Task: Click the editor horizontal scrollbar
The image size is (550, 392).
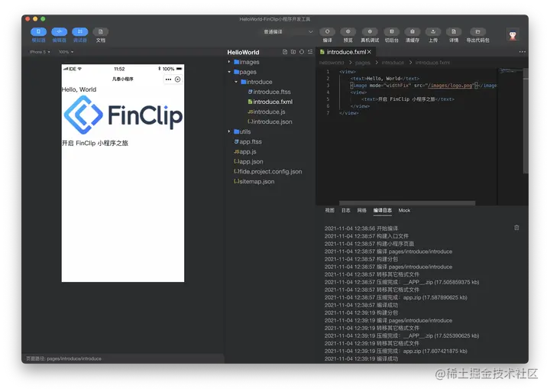Action: [x=407, y=202]
